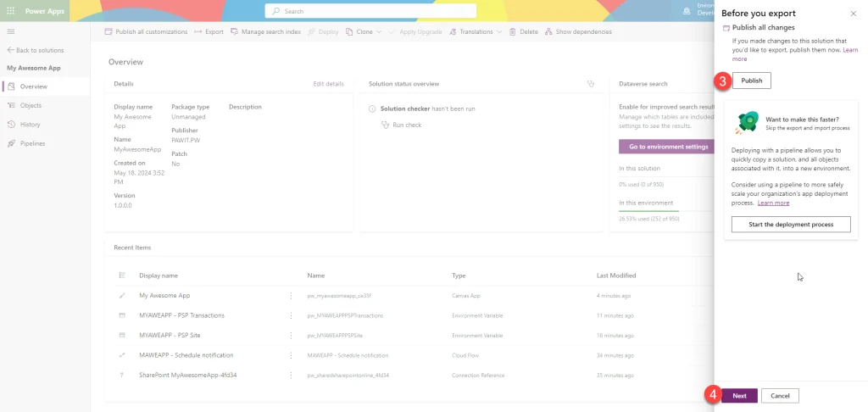Open SharePoint MyAwesomeApp-4fd34 connection reference
Viewport: 868px width, 412px height.
[x=187, y=375]
